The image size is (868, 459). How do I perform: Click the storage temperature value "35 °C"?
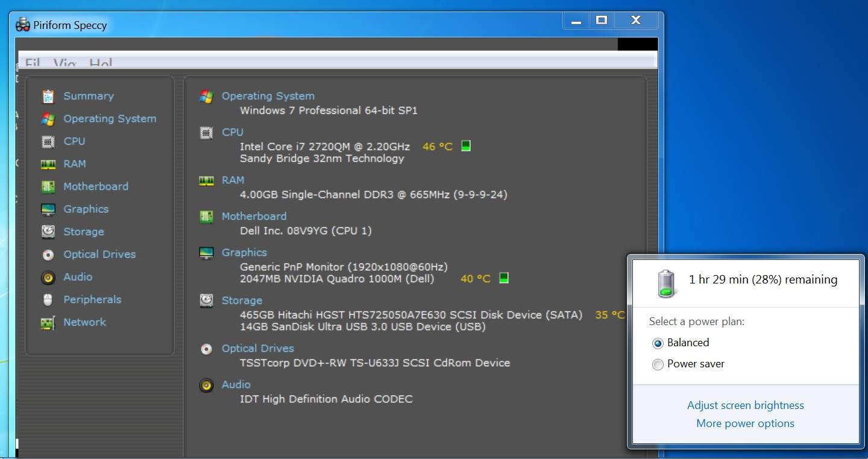610,315
